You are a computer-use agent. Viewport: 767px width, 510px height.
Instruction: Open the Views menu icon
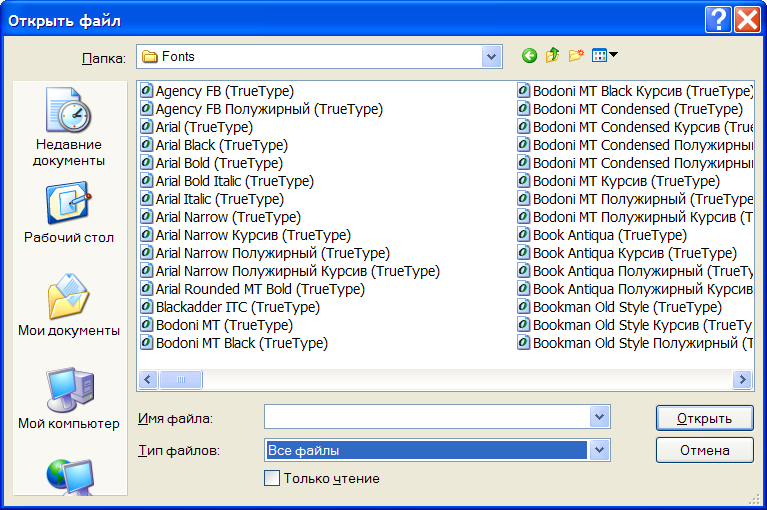click(x=605, y=56)
